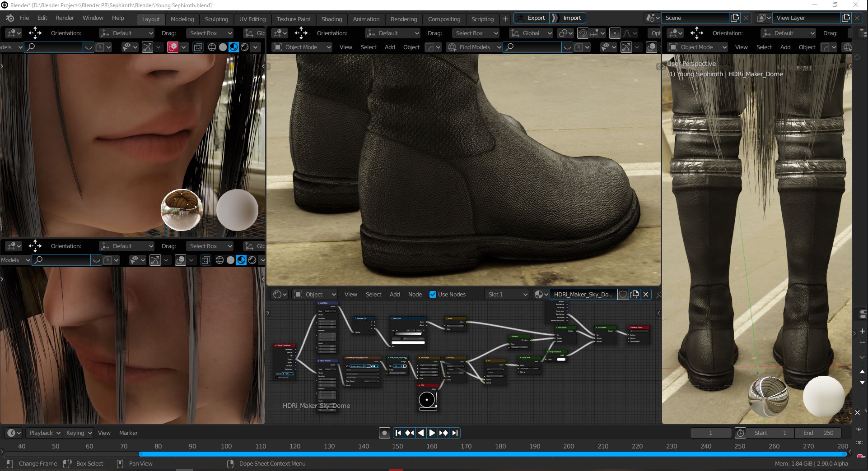Open the Playback dropdown in timeline
868x471 pixels.
(x=43, y=433)
